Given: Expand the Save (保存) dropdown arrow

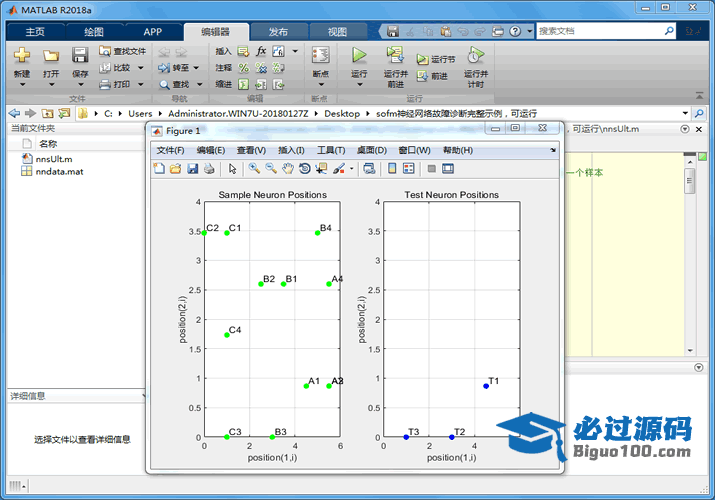Looking at the screenshot, I should point(80,84).
